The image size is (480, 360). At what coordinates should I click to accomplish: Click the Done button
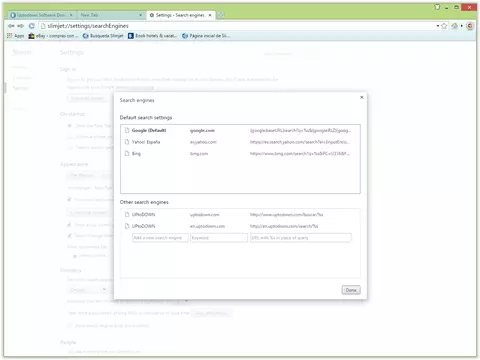click(x=351, y=290)
